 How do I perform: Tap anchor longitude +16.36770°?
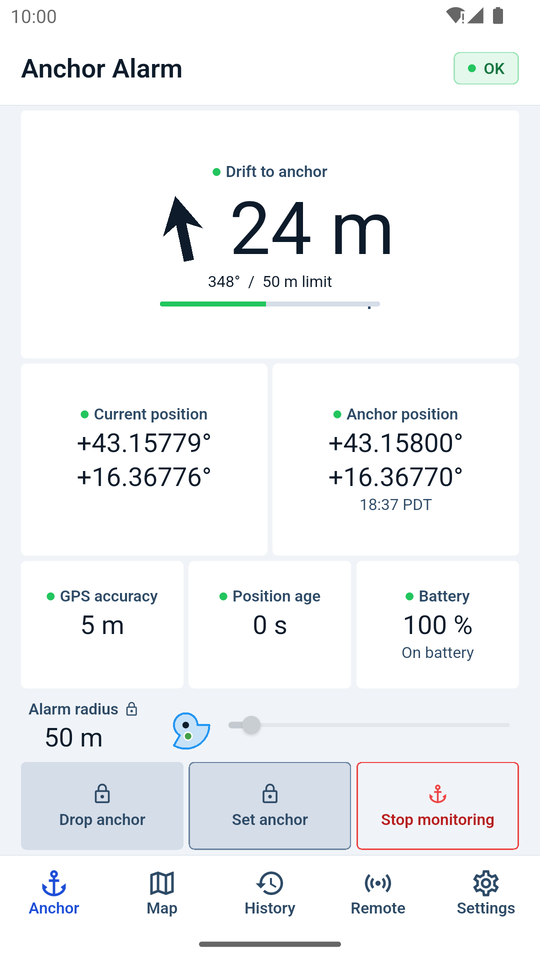[396, 476]
